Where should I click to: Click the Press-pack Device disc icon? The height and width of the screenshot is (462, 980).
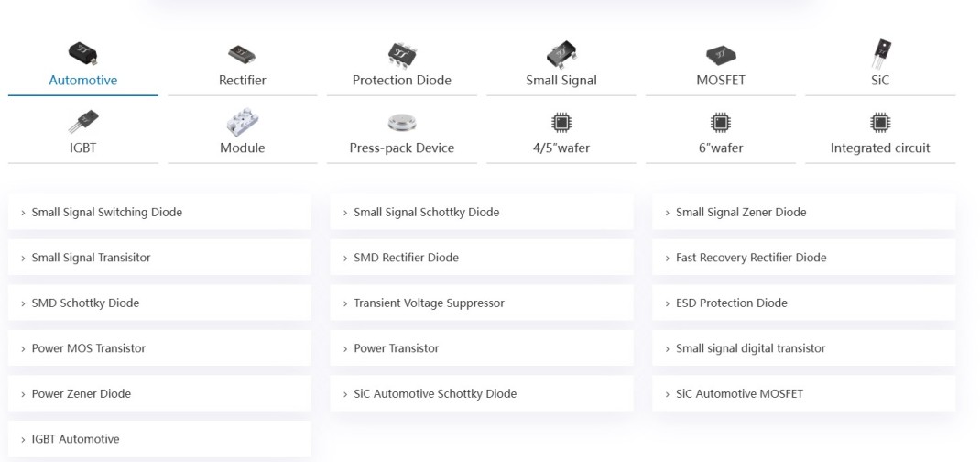401,123
